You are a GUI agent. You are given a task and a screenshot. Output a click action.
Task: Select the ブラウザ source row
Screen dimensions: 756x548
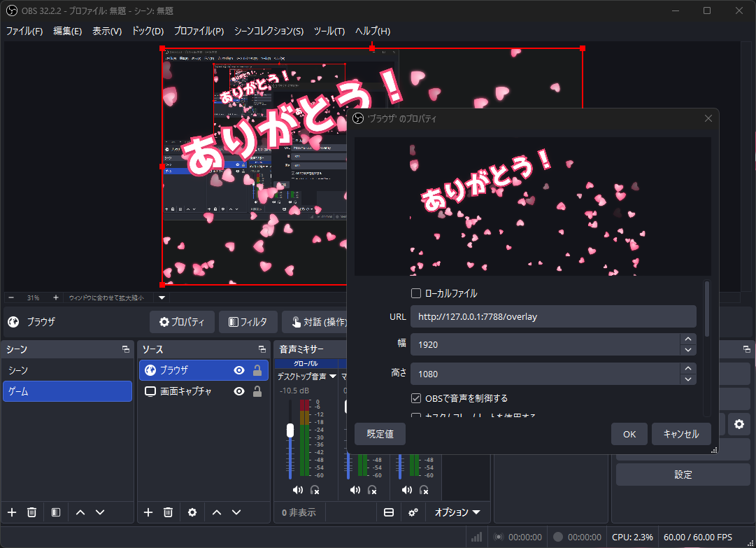click(x=204, y=370)
